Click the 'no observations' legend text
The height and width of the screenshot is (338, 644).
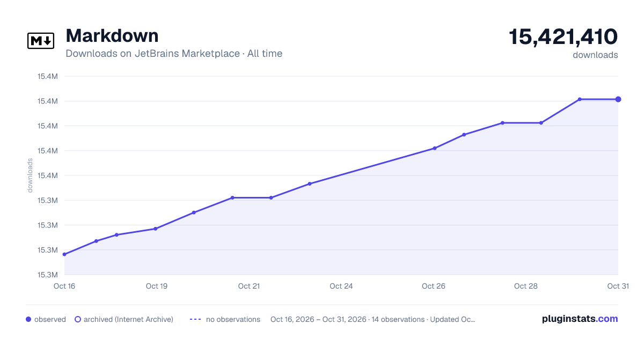pyautogui.click(x=233, y=319)
